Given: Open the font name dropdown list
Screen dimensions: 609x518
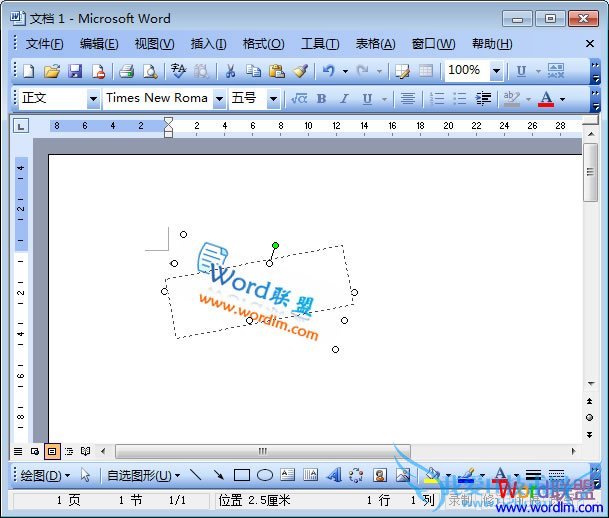Looking at the screenshot, I should [219, 99].
